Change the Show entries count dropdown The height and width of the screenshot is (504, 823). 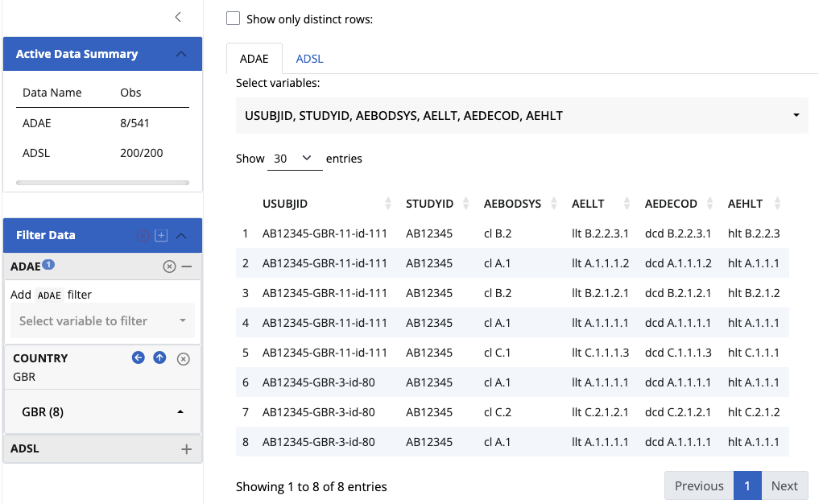point(293,159)
